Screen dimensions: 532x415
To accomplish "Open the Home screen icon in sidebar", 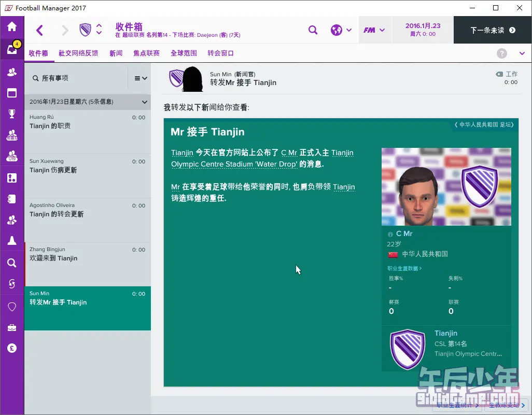I will tap(12, 26).
